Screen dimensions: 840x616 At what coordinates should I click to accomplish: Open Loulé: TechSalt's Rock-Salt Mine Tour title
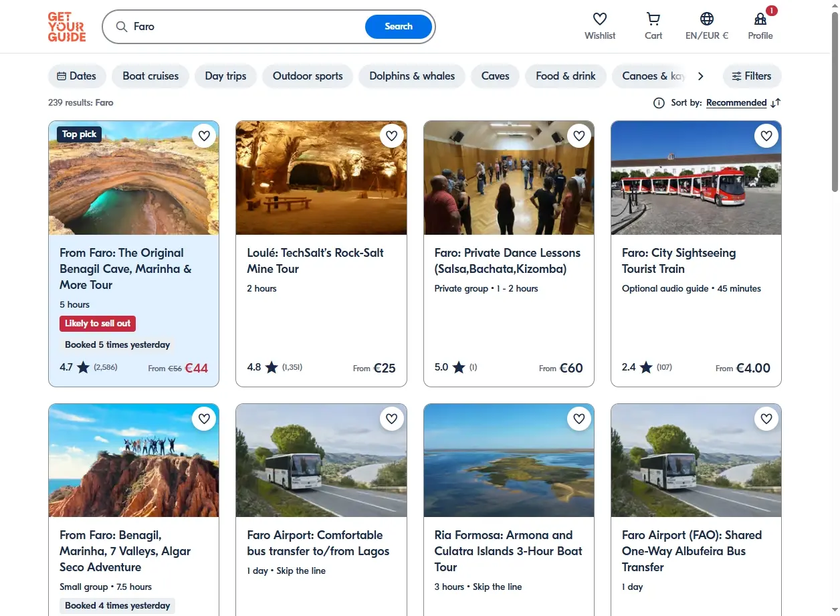coord(315,261)
